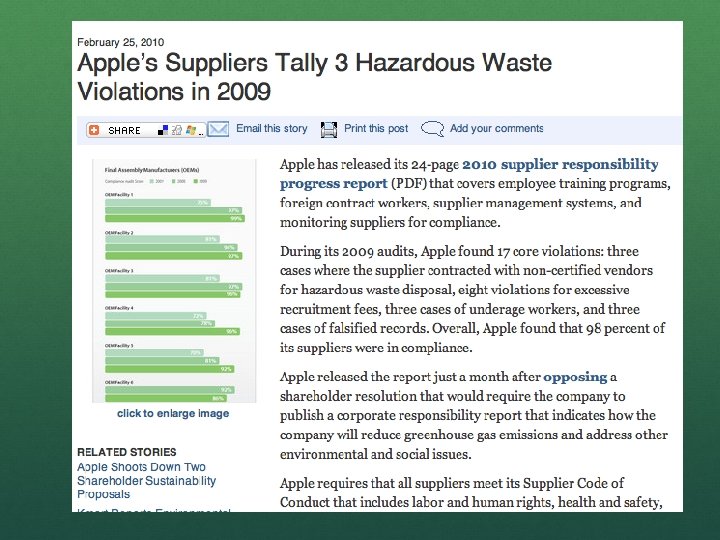The width and height of the screenshot is (720, 540).
Task: Click the orange plus SHARE icon
Action: tap(94, 130)
